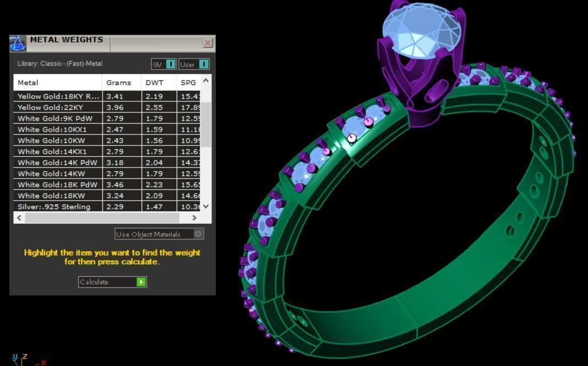Image resolution: width=588 pixels, height=366 pixels.
Task: Click the 3.96 grams value
Action: [x=115, y=107]
